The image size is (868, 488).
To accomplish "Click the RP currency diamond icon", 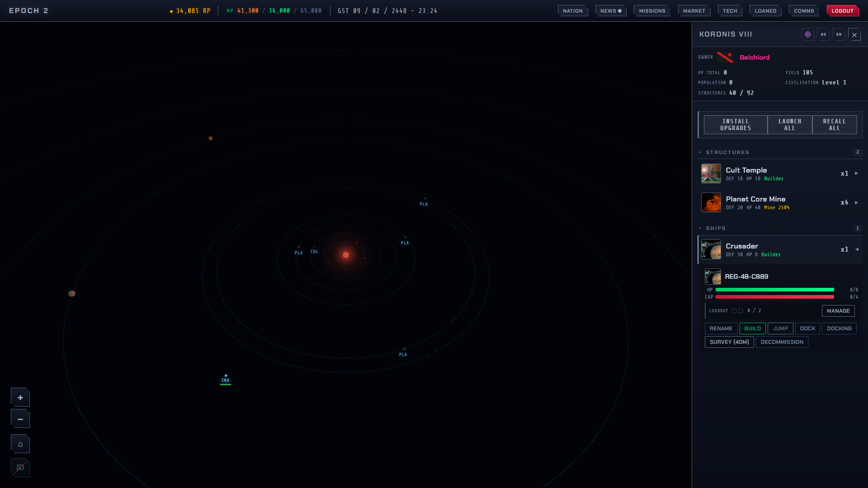I will (171, 11).
